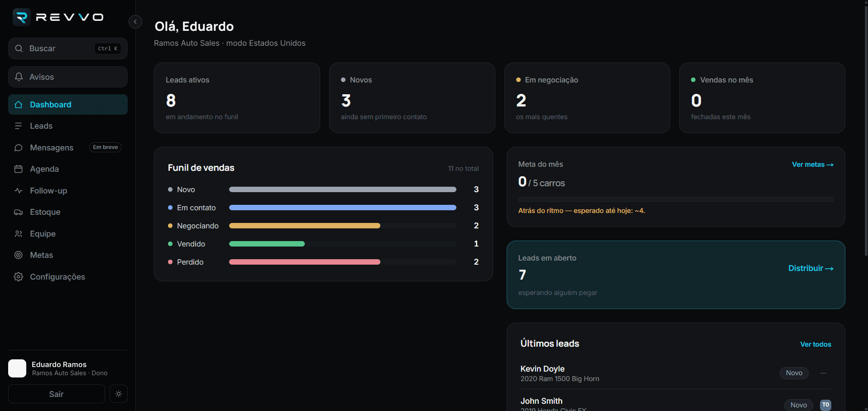Click the Revvo logo icon
This screenshot has width=868, height=411.
coord(21,17)
